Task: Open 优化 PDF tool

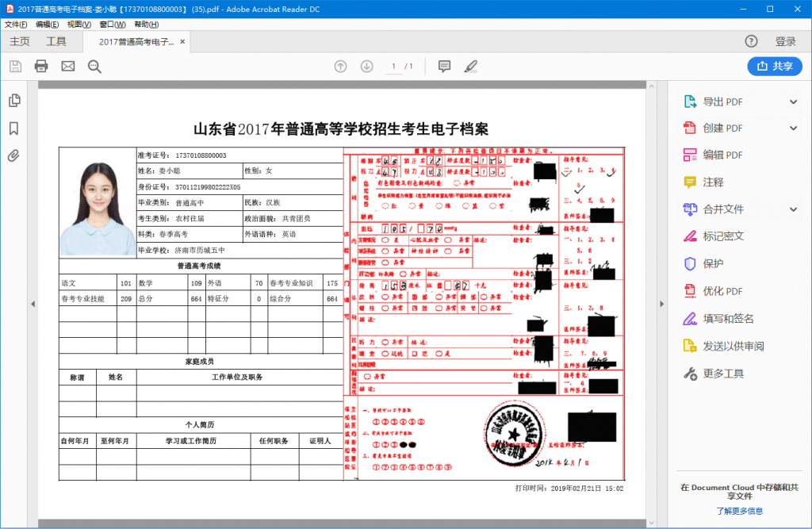Action: [x=722, y=291]
